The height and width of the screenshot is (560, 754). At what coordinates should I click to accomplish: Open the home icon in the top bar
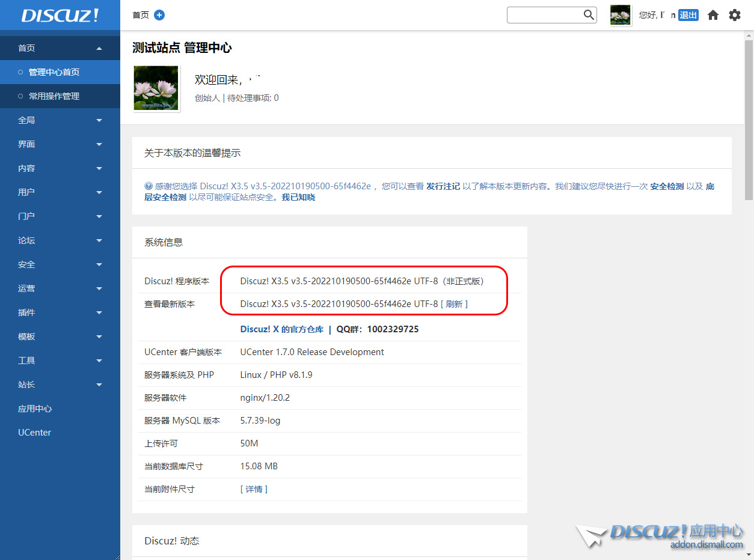click(713, 15)
